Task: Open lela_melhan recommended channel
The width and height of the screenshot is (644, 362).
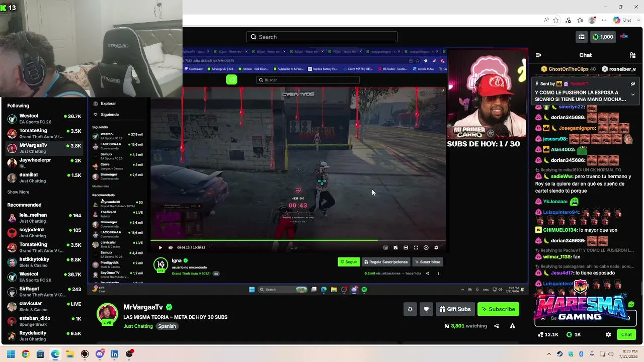Action: coord(44,218)
